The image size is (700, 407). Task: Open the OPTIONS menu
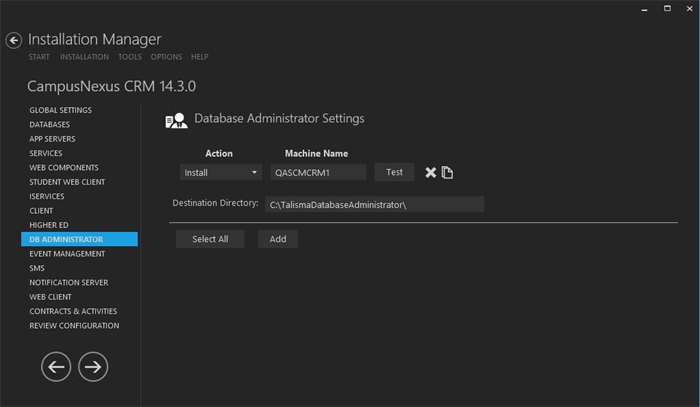coord(166,57)
